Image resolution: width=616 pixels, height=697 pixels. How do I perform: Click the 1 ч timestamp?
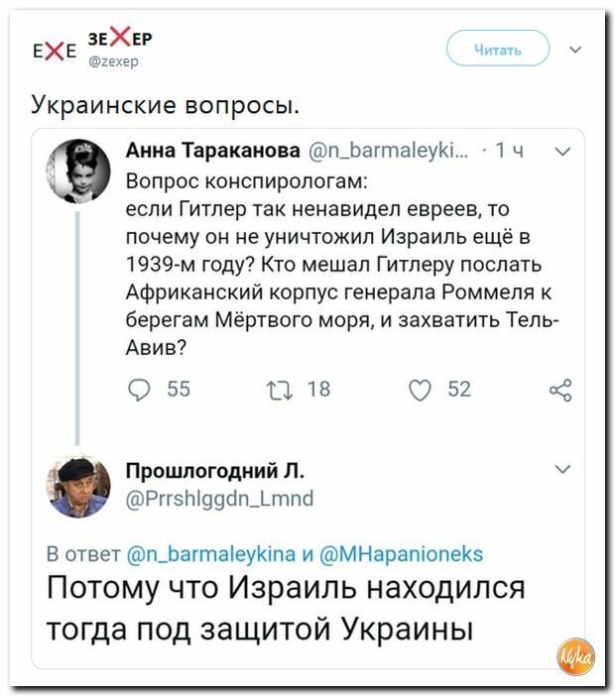point(510,151)
